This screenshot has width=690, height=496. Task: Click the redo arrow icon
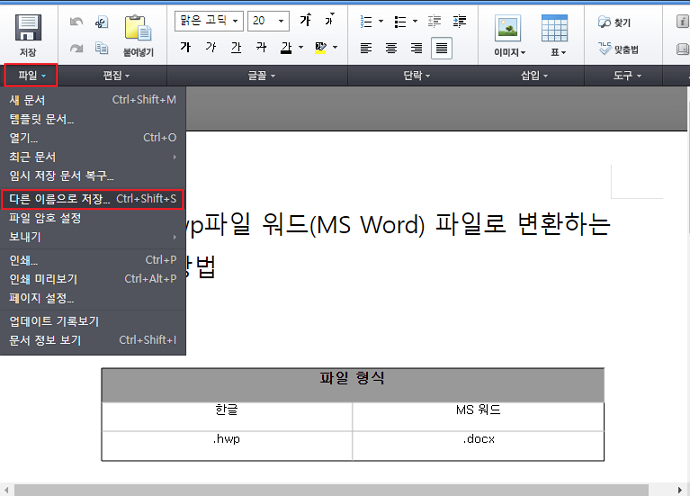coord(77,48)
